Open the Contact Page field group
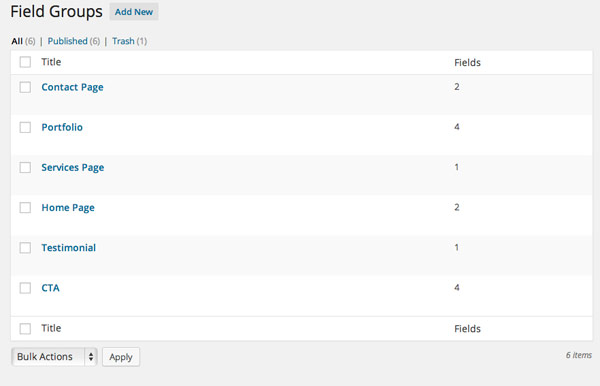 click(x=72, y=87)
